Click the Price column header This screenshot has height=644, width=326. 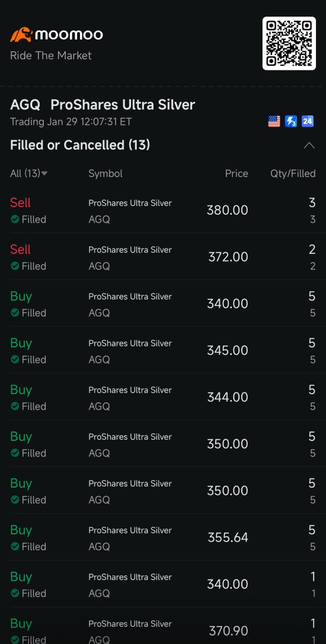(236, 173)
